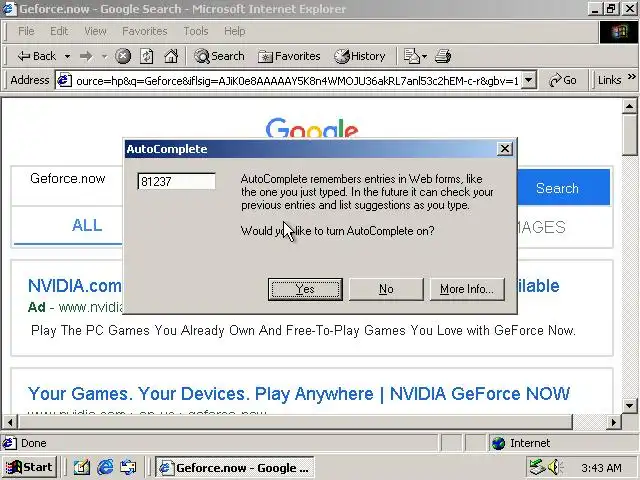
Task: Open the Tools menu
Action: (196, 31)
